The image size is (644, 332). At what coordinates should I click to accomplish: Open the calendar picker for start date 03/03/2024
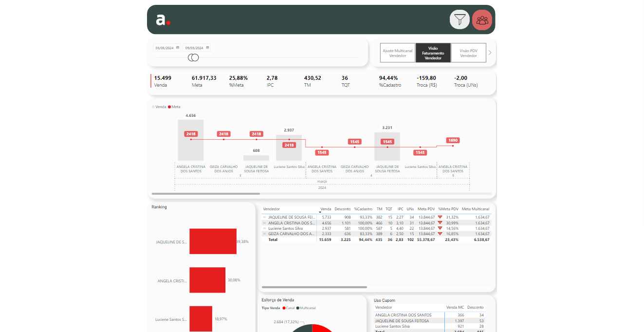(x=178, y=48)
